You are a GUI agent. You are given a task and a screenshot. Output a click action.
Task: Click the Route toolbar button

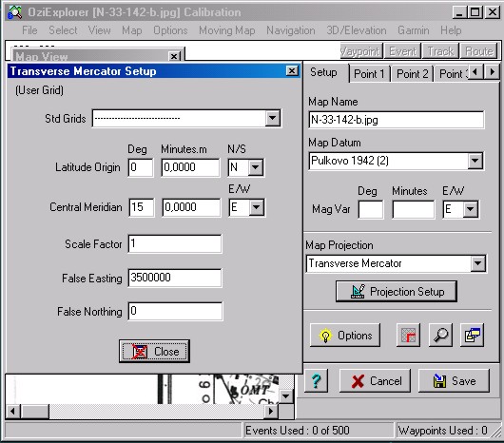479,51
